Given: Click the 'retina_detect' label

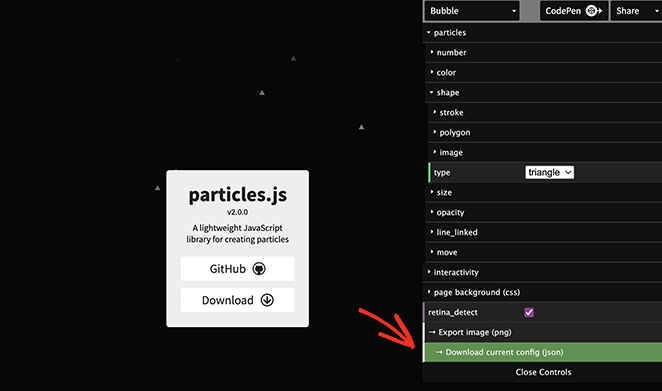Looking at the screenshot, I should [x=453, y=312].
